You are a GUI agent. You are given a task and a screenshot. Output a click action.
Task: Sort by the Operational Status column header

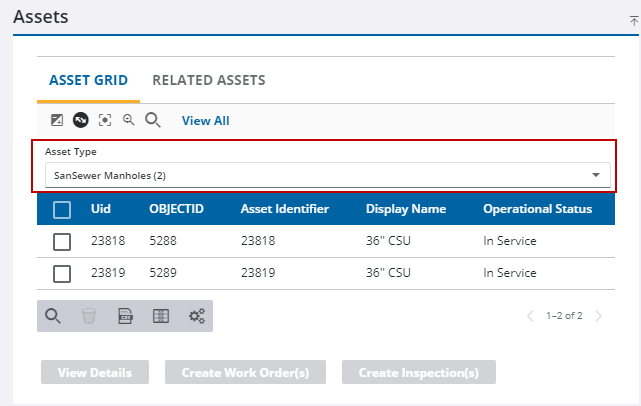pyautogui.click(x=537, y=209)
